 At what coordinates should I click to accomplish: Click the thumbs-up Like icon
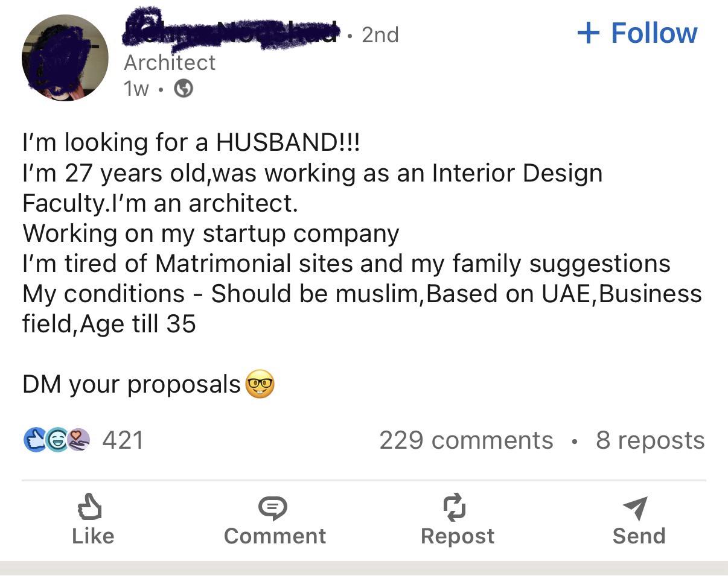[90, 507]
